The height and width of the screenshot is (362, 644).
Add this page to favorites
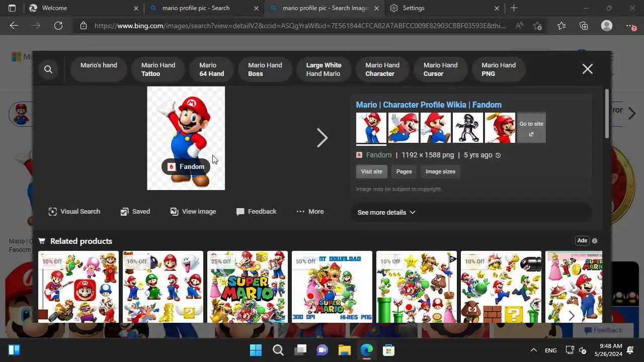click(538, 26)
